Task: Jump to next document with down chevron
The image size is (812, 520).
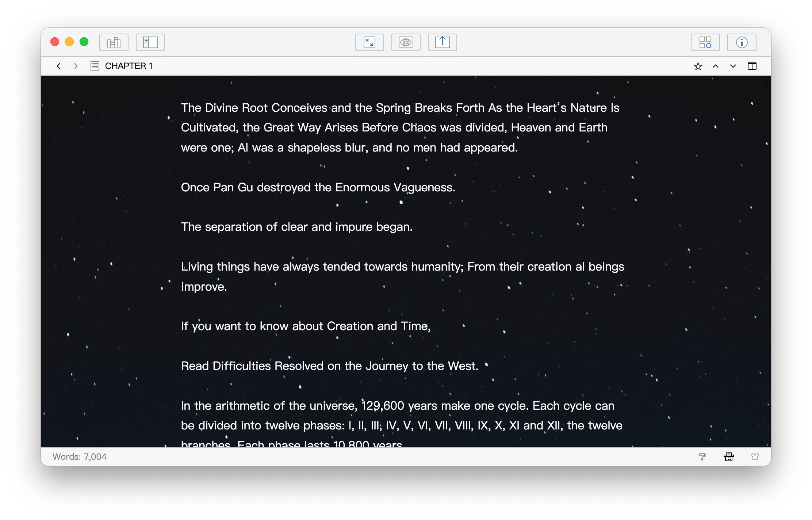Action: pyautogui.click(x=733, y=66)
